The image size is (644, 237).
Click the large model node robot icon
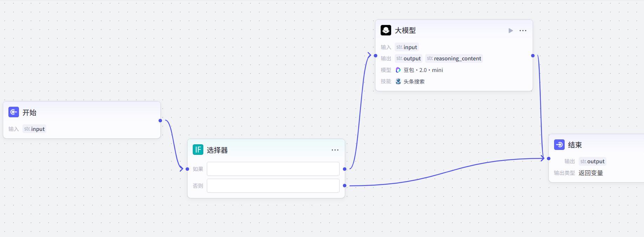coord(386,30)
